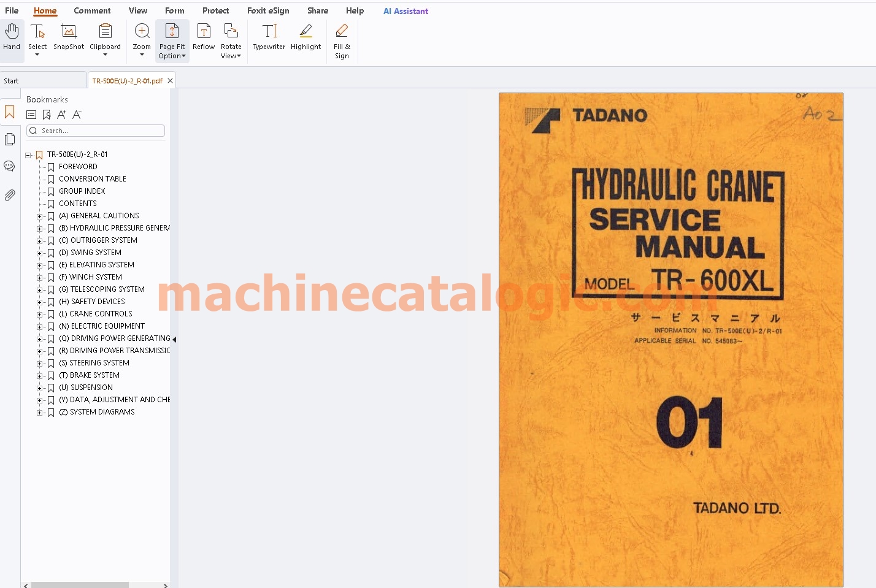Expand (N) ELECTRIC EQUIPMENT bookmark
Screen dimensions: 876x588
(x=40, y=327)
